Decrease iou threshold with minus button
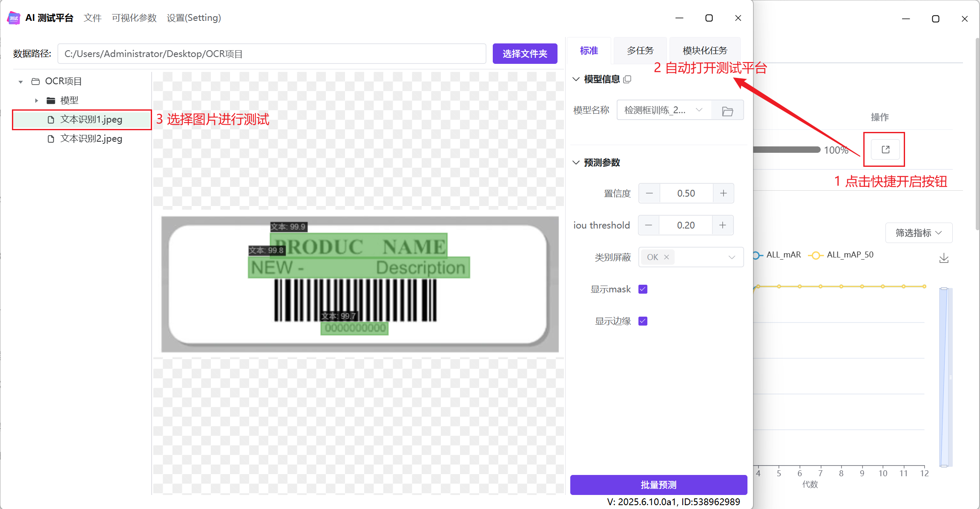980x509 pixels. [649, 225]
